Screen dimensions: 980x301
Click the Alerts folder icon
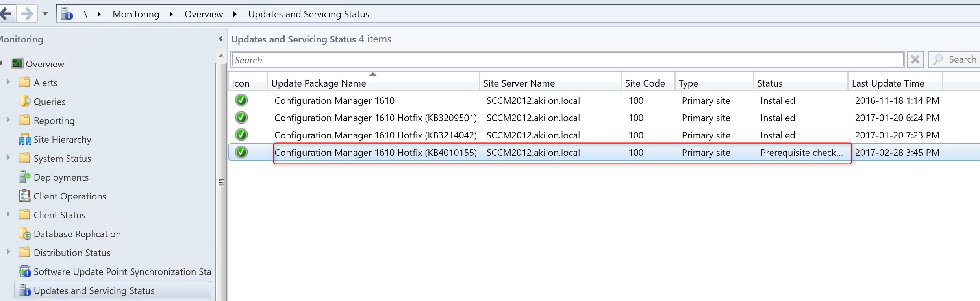coord(24,82)
